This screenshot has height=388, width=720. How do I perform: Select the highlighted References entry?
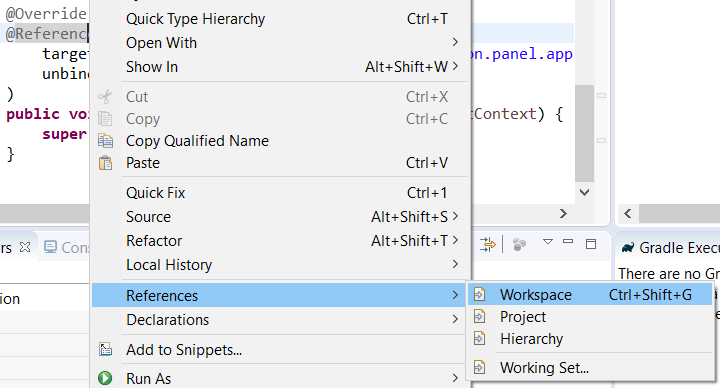280,295
